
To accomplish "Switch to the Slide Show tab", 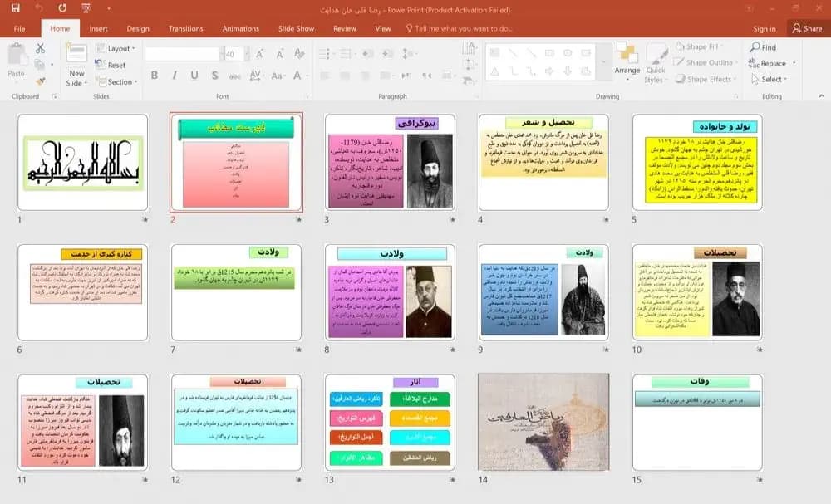I will click(297, 28).
